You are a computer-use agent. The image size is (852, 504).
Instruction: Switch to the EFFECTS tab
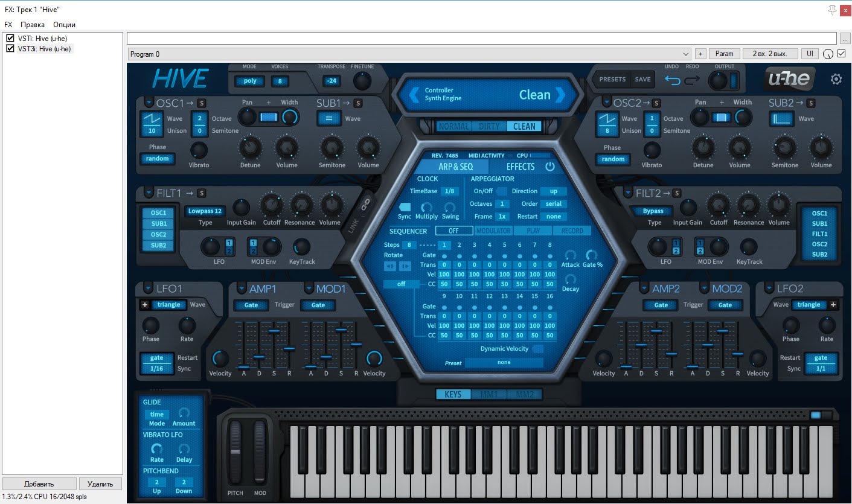(520, 167)
